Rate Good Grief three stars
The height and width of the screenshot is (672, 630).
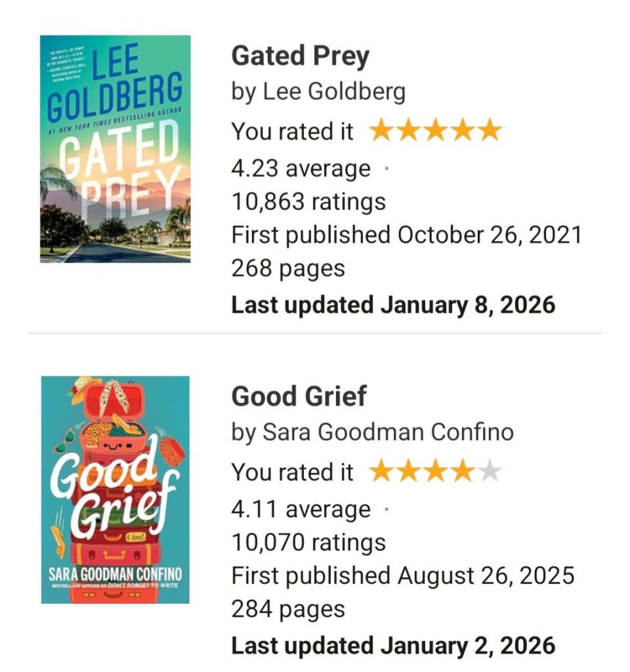tap(435, 471)
